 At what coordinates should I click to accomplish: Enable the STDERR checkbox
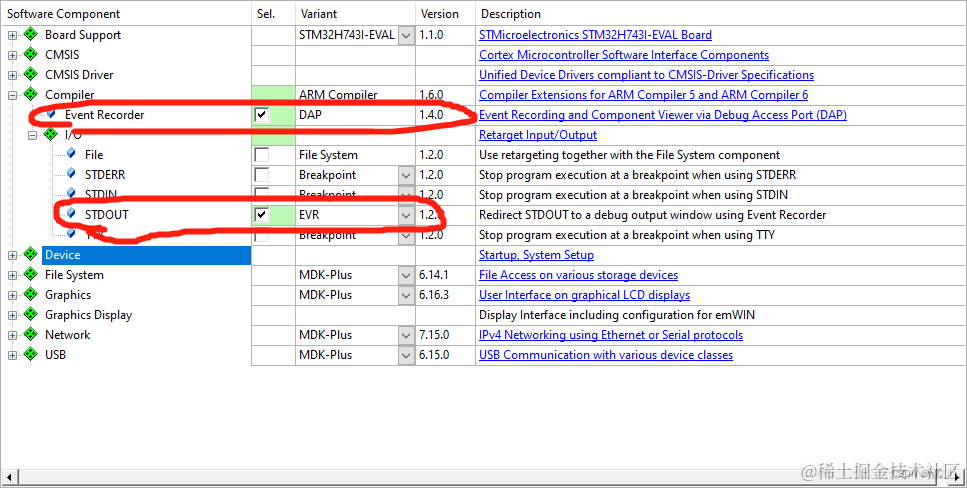tap(262, 175)
